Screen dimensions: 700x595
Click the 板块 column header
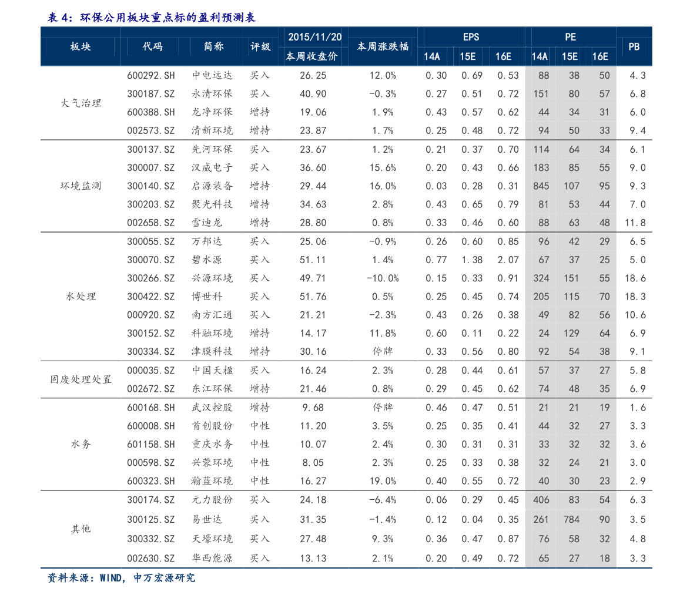81,46
